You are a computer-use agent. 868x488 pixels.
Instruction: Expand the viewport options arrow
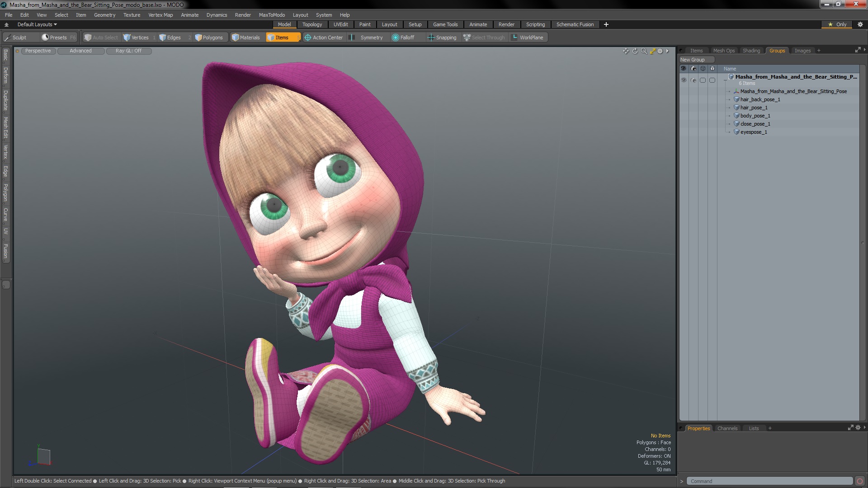tap(667, 51)
